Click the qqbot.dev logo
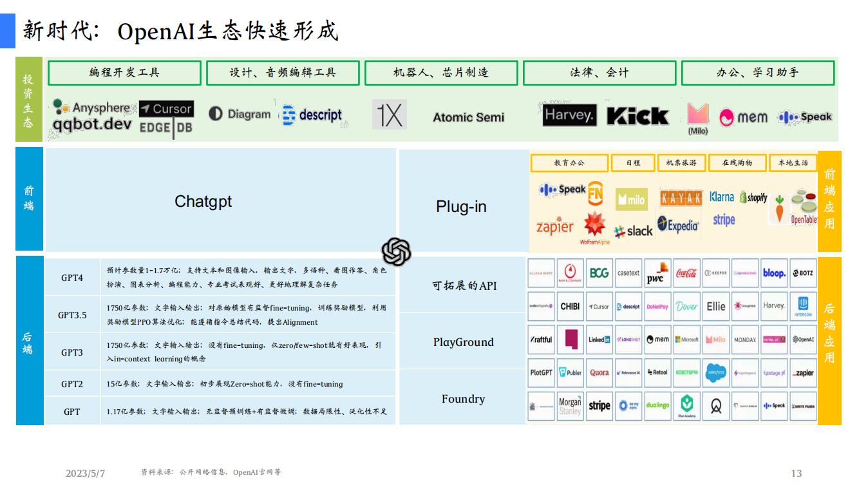Viewport: 868px width, 489px height. (x=92, y=124)
